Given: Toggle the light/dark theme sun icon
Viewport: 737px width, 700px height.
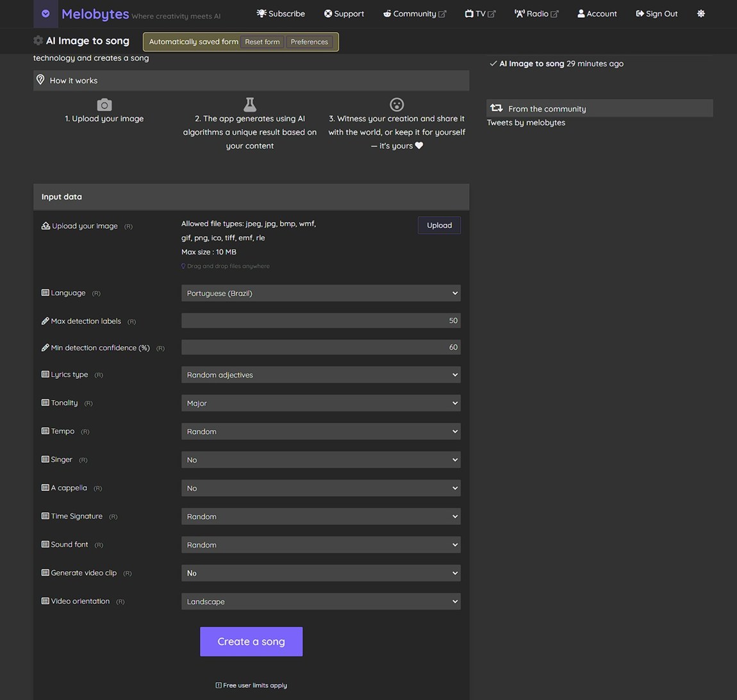Looking at the screenshot, I should [700, 13].
